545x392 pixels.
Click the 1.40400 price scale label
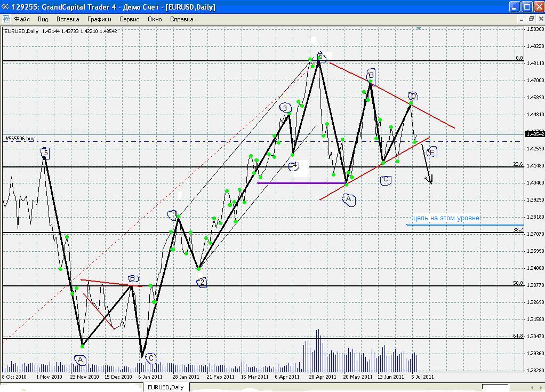point(535,183)
